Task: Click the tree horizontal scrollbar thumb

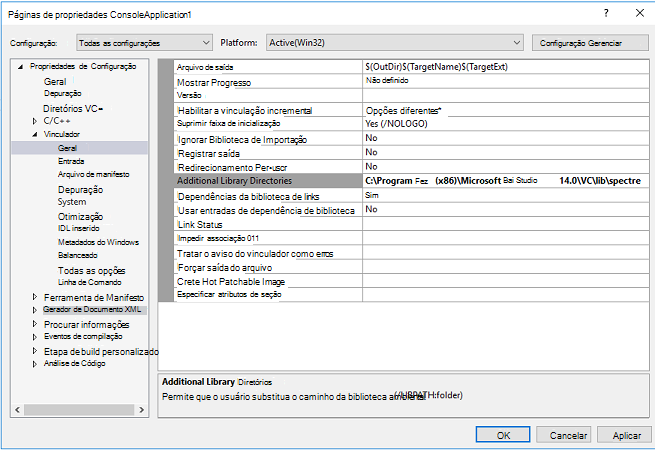Action: (x=79, y=409)
